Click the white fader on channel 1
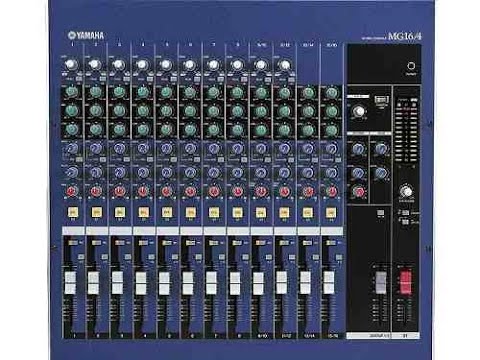This screenshot has width=480, height=360. [70, 283]
